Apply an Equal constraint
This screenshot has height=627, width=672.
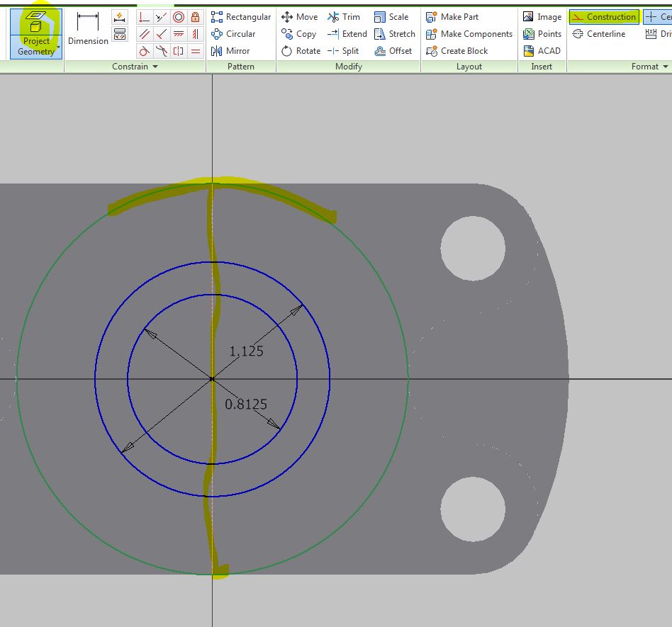point(196,51)
